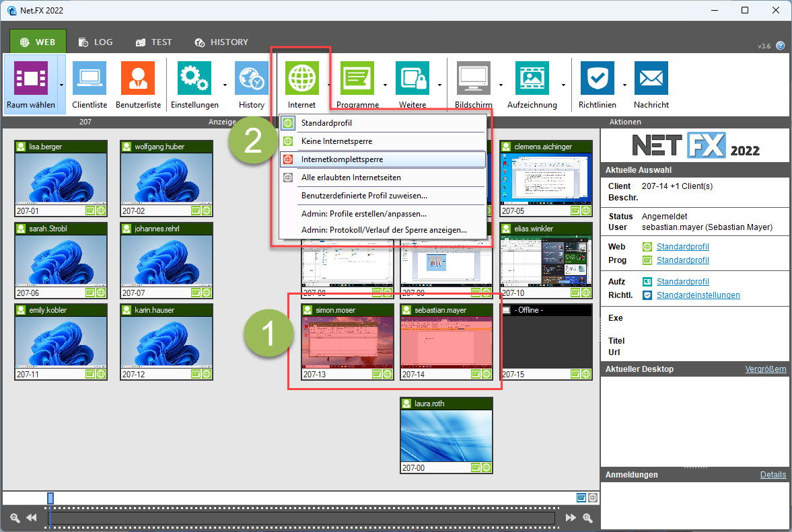Image resolution: width=792 pixels, height=532 pixels.
Task: Open the Aufz Standardprofil link
Action: pyautogui.click(x=682, y=282)
